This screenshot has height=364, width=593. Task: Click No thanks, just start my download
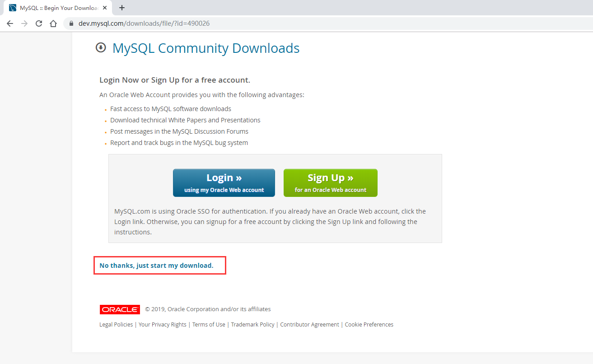[156, 266]
